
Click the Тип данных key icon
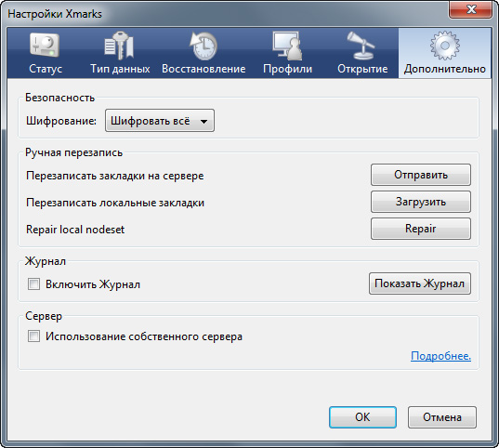(119, 46)
